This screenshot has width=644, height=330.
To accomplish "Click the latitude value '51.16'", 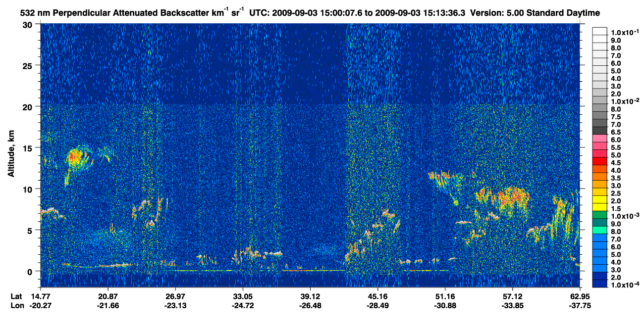I will coord(445,296).
